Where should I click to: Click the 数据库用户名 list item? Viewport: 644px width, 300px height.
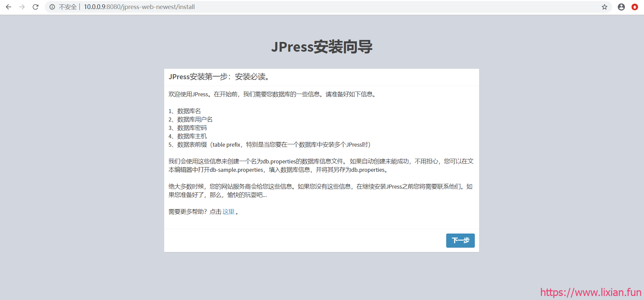click(195, 119)
